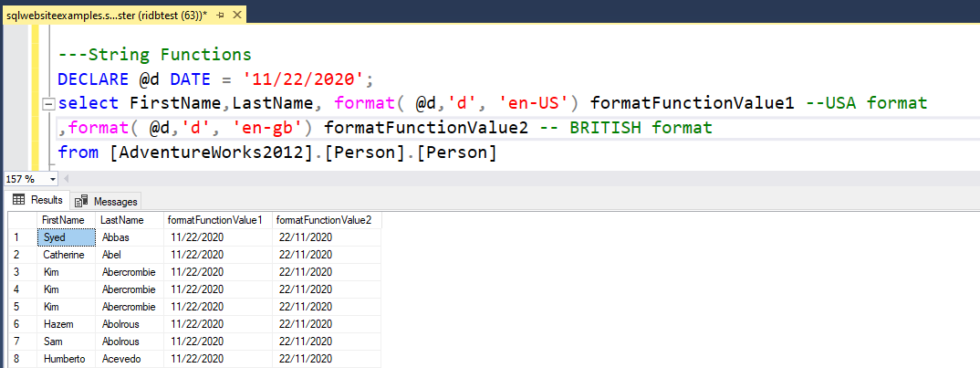980x368 pixels.
Task: Click the 'Acevedo' cell
Action: [130, 359]
